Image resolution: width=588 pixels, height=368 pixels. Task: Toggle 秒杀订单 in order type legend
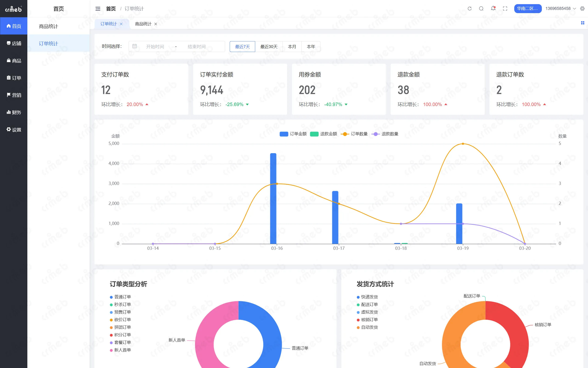(x=120, y=305)
